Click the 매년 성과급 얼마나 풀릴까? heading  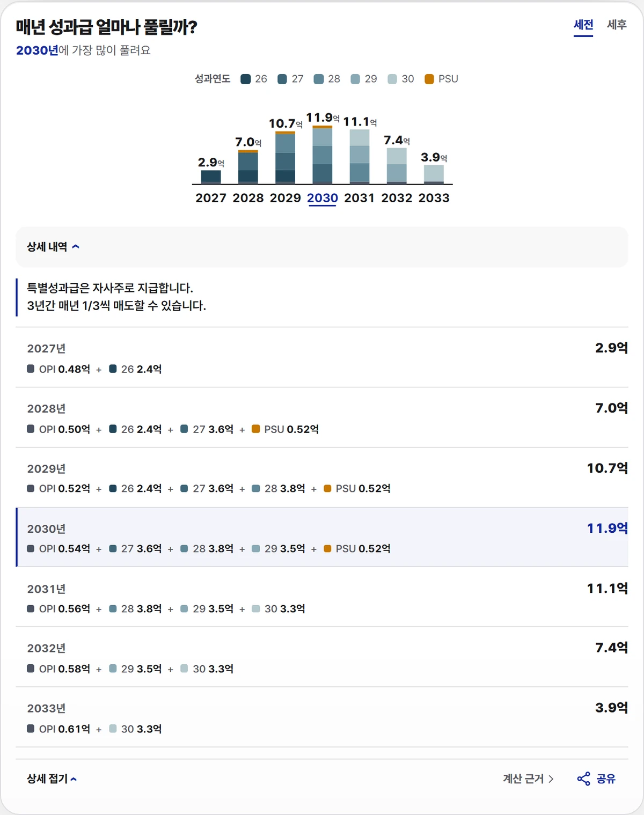[x=107, y=26]
